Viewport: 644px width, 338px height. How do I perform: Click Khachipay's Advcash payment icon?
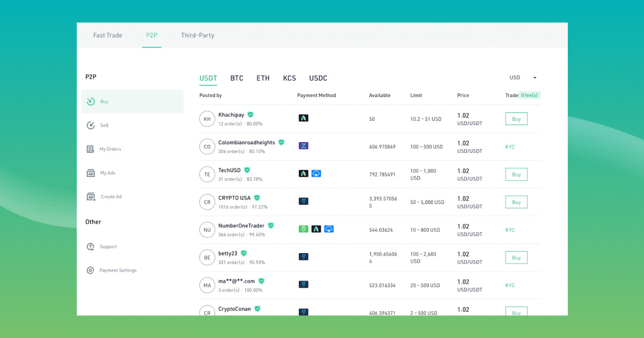303,117
